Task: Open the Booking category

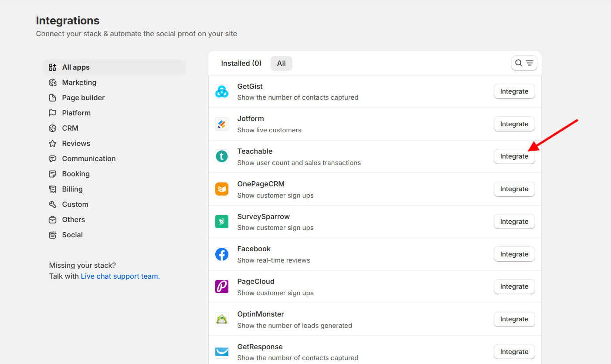Action: [x=114, y=174]
